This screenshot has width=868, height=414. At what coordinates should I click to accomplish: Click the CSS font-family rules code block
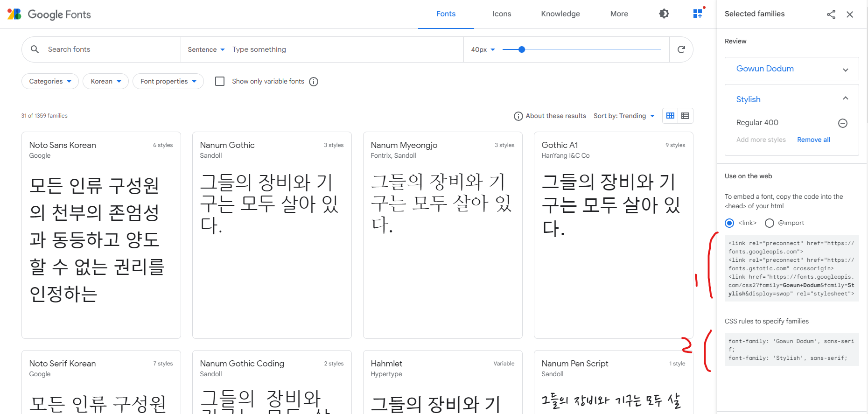click(x=791, y=350)
